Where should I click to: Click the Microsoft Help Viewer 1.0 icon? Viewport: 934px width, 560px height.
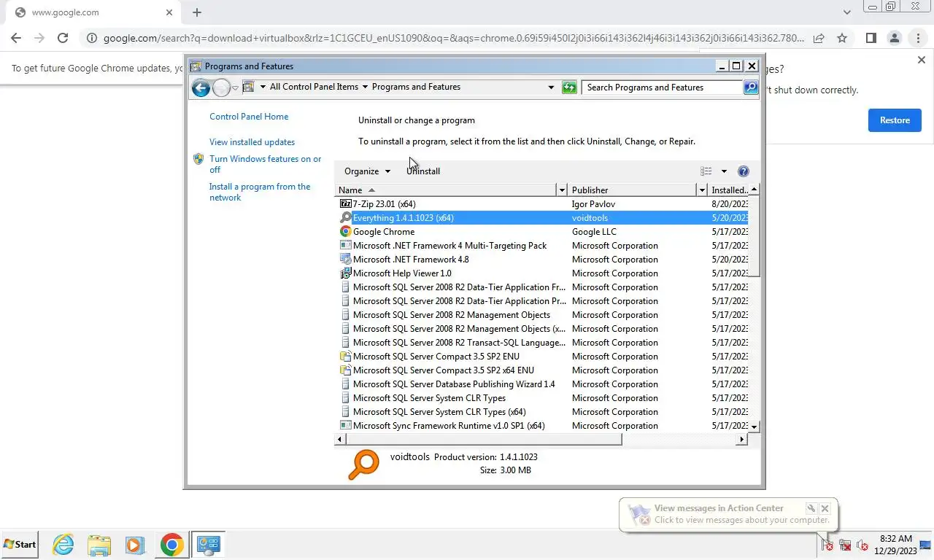(x=346, y=273)
